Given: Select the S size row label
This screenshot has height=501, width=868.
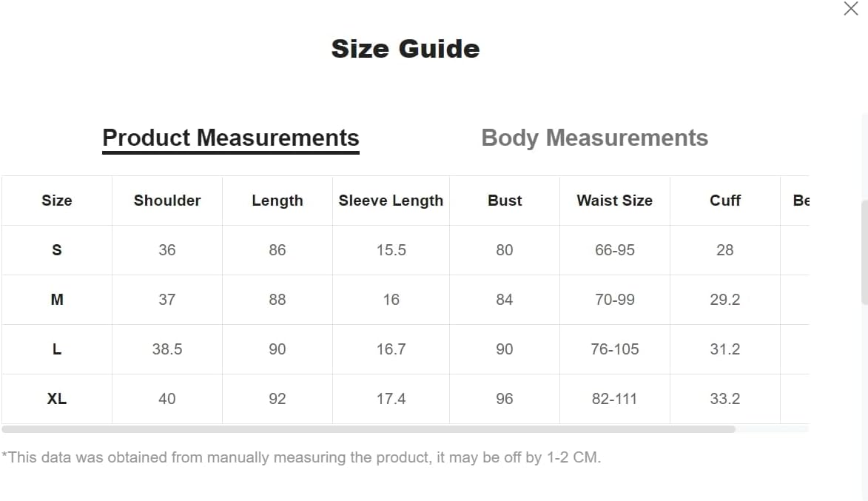Looking at the screenshot, I should [x=57, y=250].
